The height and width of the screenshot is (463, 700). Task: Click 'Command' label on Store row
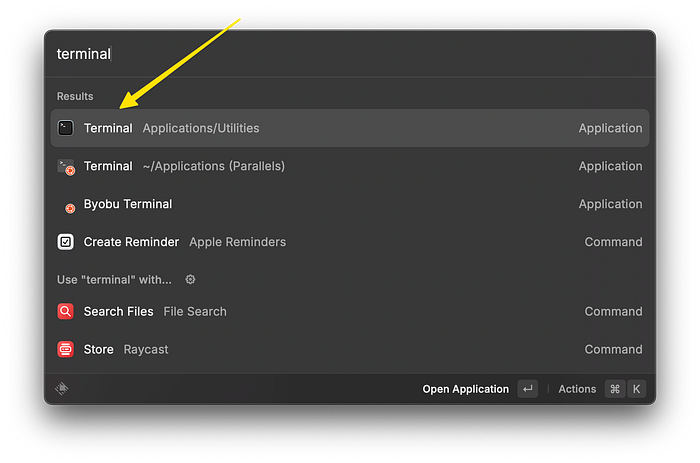613,349
